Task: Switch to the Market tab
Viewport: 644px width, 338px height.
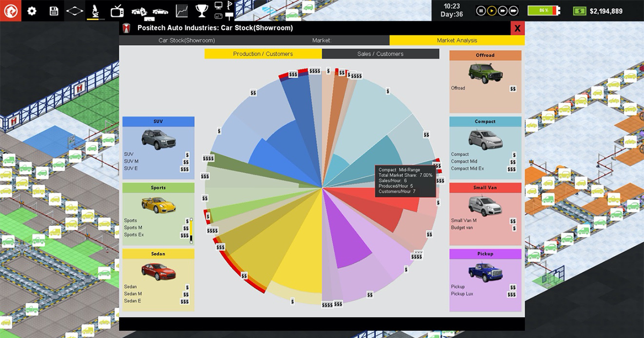Action: click(322, 40)
